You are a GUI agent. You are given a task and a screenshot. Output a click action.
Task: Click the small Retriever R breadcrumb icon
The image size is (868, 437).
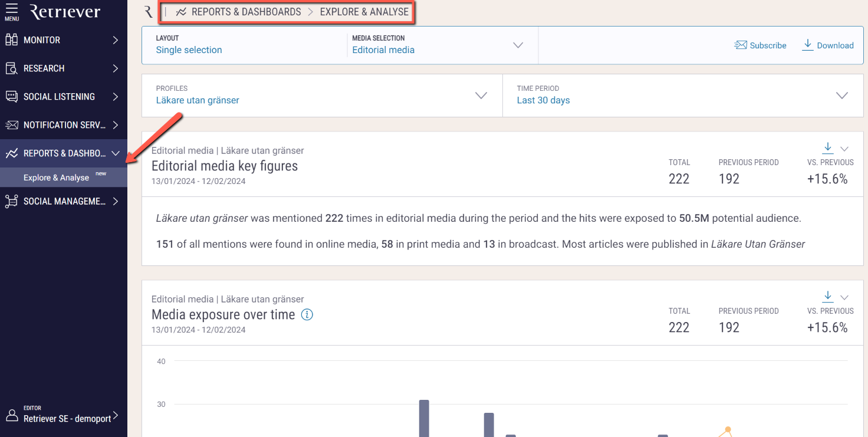(149, 12)
